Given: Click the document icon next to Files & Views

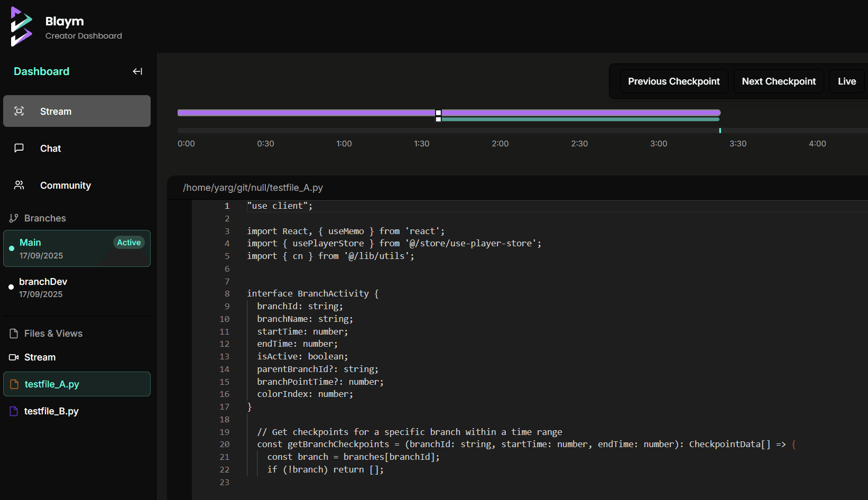Looking at the screenshot, I should [13, 333].
